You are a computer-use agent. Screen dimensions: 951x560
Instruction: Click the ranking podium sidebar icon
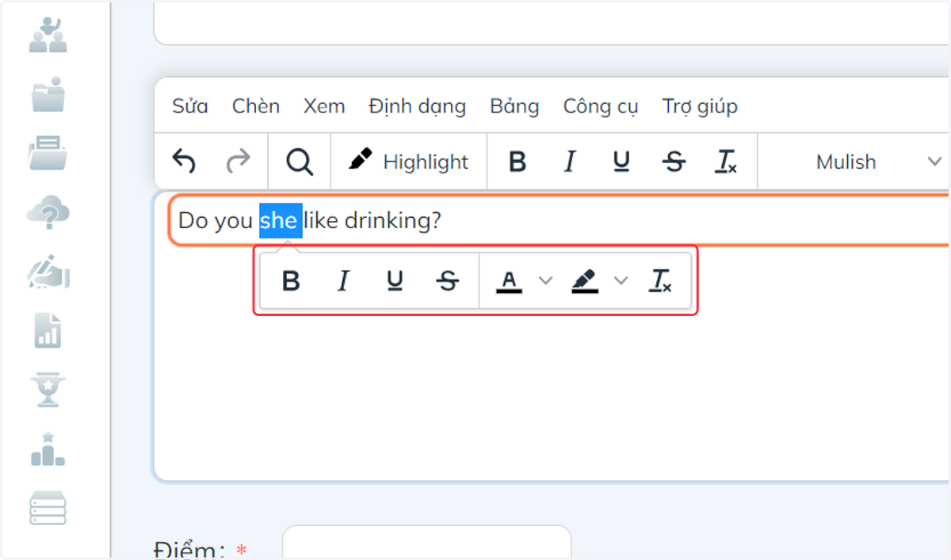48,448
